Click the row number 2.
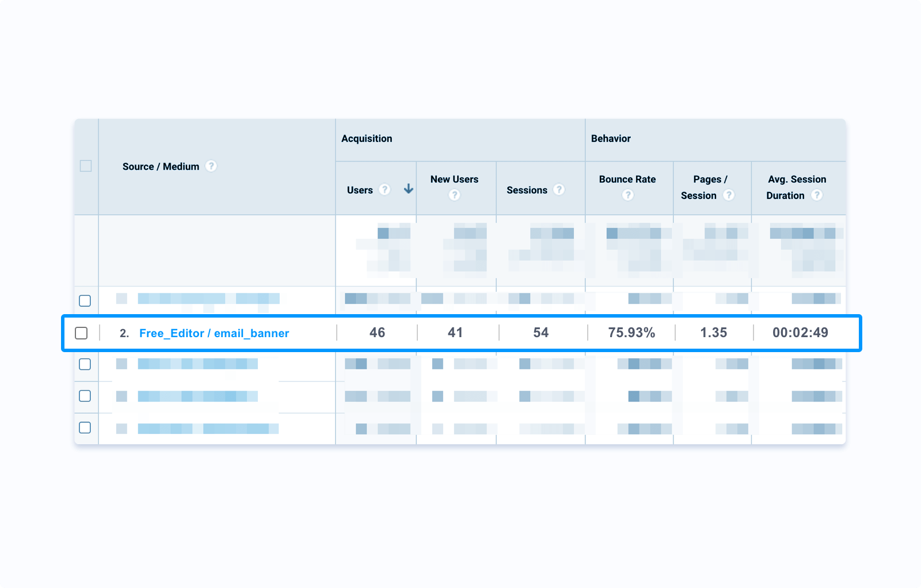 [124, 333]
